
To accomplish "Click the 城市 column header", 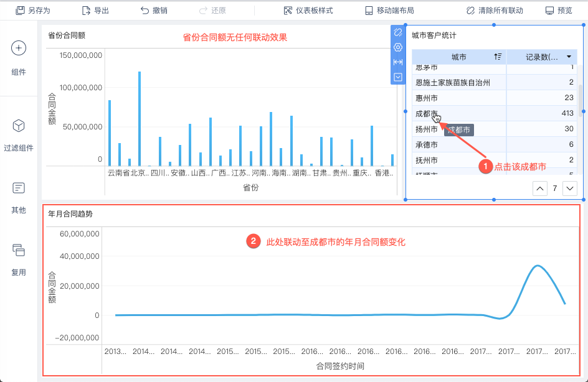I will [459, 57].
